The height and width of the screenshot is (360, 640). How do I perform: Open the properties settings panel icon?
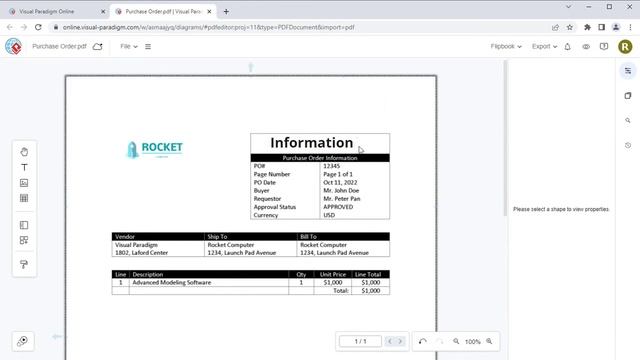628,71
